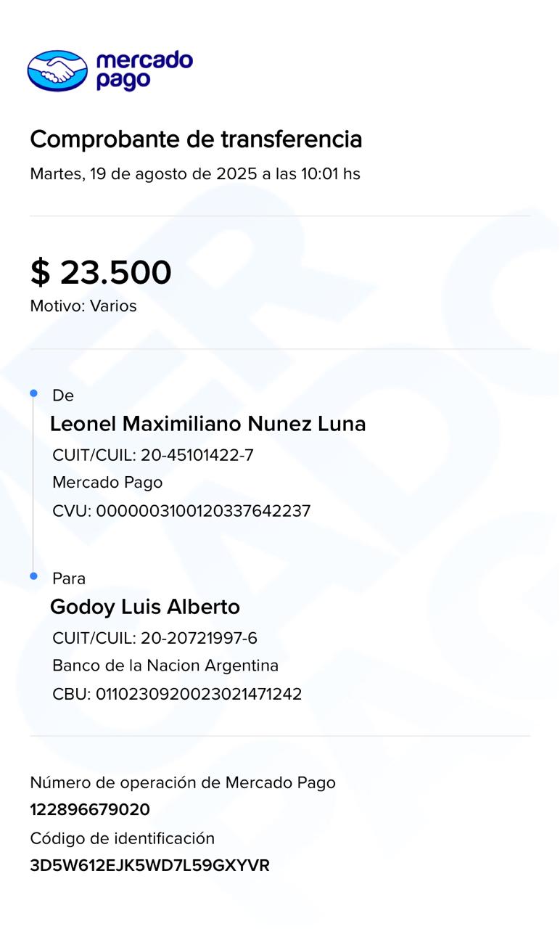560x929 pixels.
Task: Select the identification code 3D5W612EJK5WD7L59GXYVR
Action: pyautogui.click(x=149, y=866)
